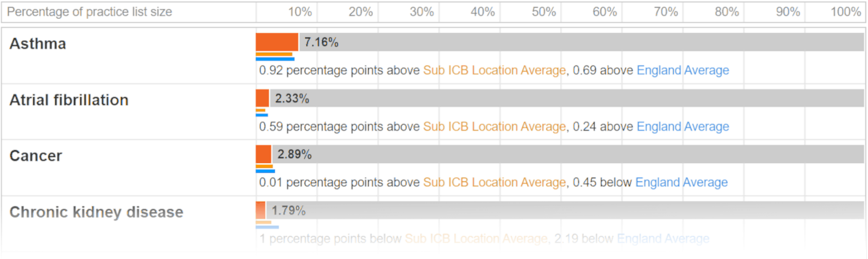Click the orange Chronic kidney disease bar
Screen dimensions: 868x259
click(x=260, y=210)
